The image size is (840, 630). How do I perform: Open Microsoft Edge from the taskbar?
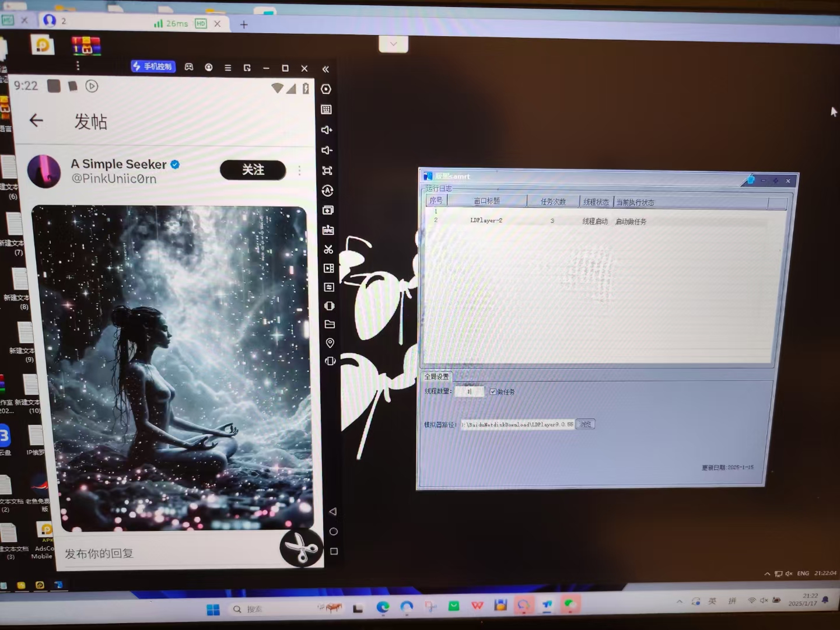point(383,607)
